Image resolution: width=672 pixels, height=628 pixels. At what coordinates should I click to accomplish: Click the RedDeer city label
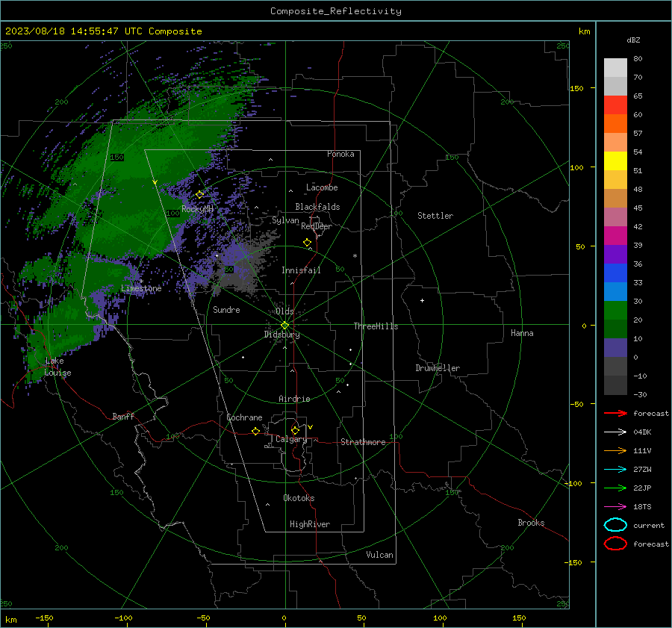coord(317,226)
